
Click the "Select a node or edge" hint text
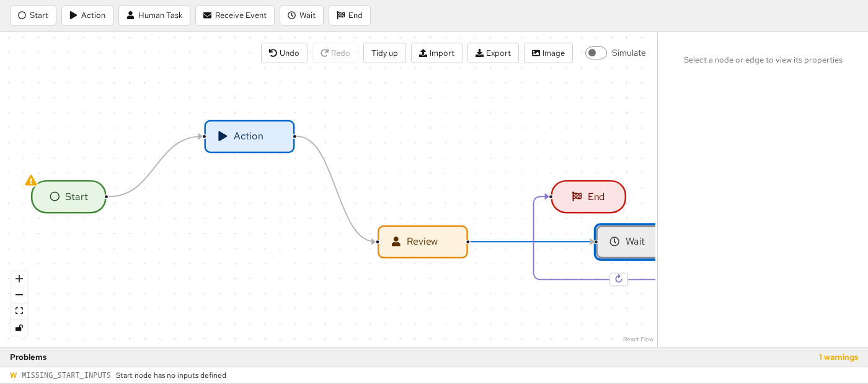(763, 60)
